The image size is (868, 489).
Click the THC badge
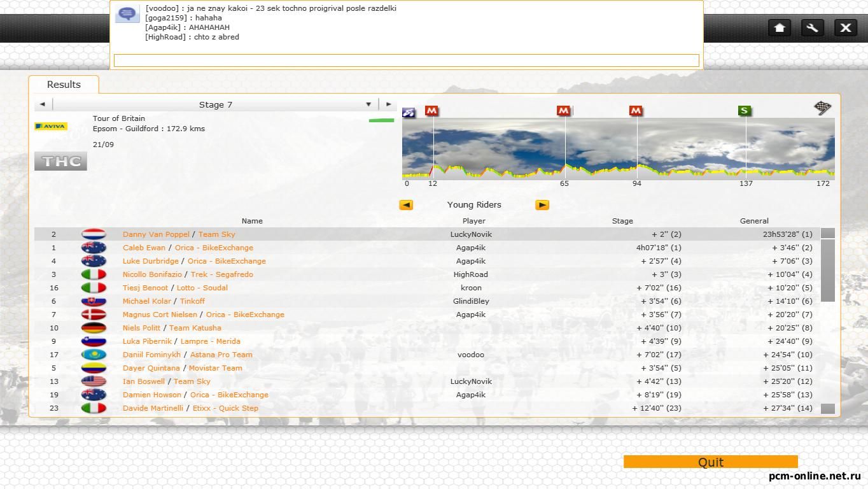pos(60,162)
